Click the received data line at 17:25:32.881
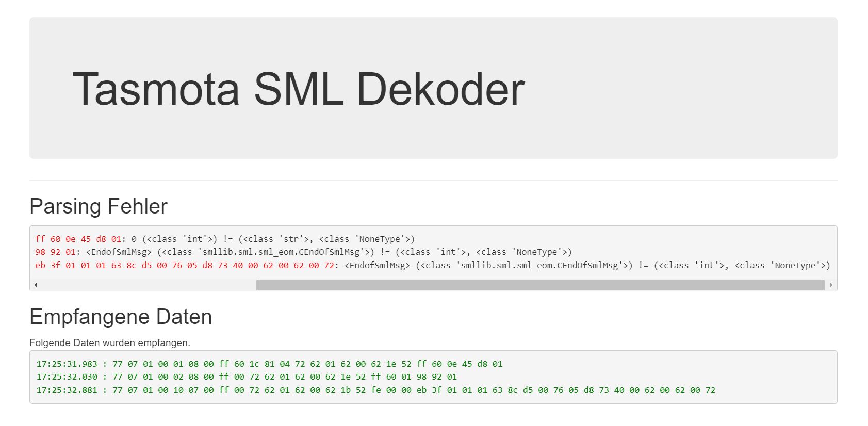This screenshot has width=868, height=426. [x=376, y=390]
